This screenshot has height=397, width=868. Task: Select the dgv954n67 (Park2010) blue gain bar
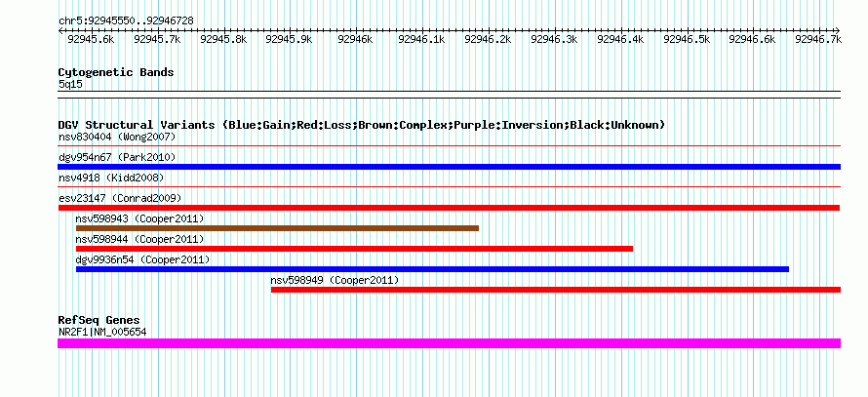(449, 167)
